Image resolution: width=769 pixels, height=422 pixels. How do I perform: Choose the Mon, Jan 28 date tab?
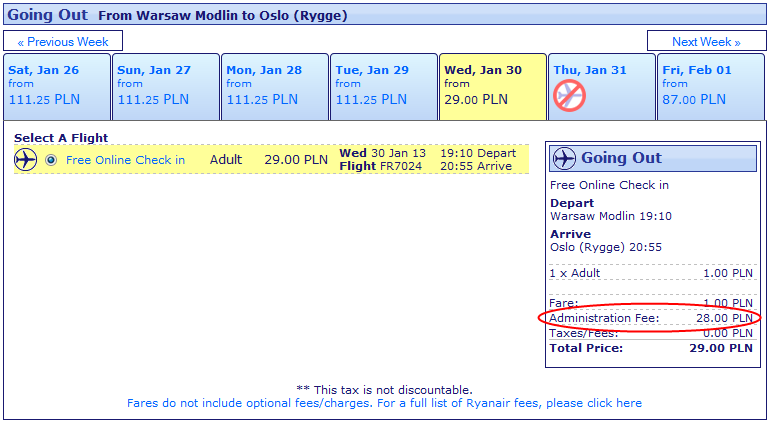click(x=275, y=85)
